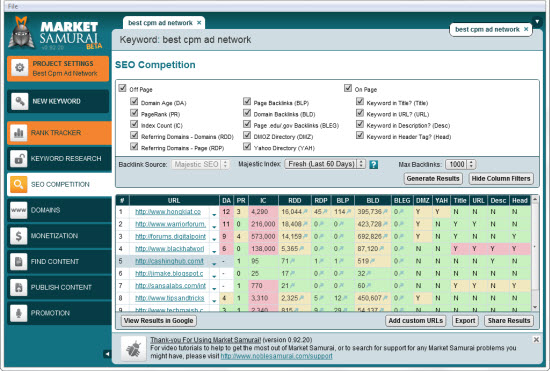This screenshot has width=550, height=371.
Task: Click the Generate Results button
Action: point(433,178)
